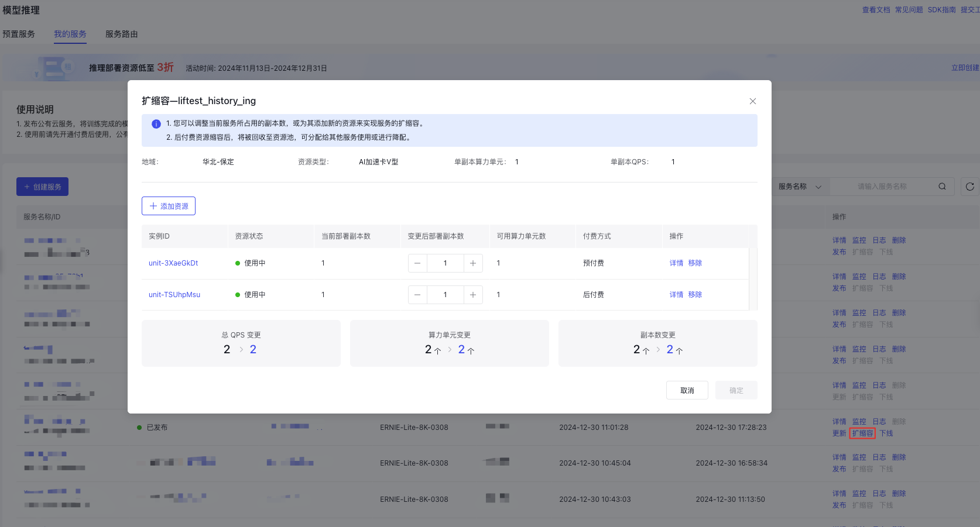Click the plus stepper for unit-3XaeGkDt

coord(473,263)
